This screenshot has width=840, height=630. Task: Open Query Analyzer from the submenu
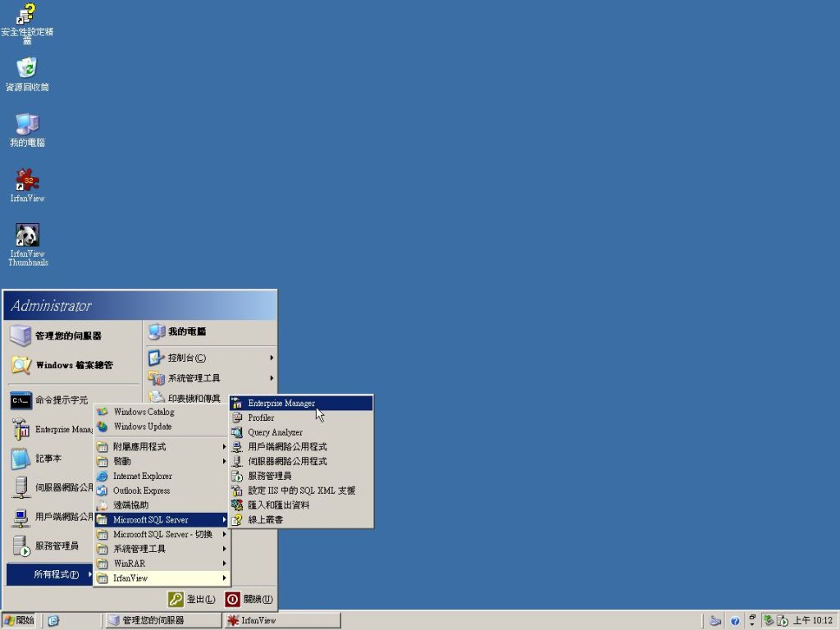tap(275, 432)
